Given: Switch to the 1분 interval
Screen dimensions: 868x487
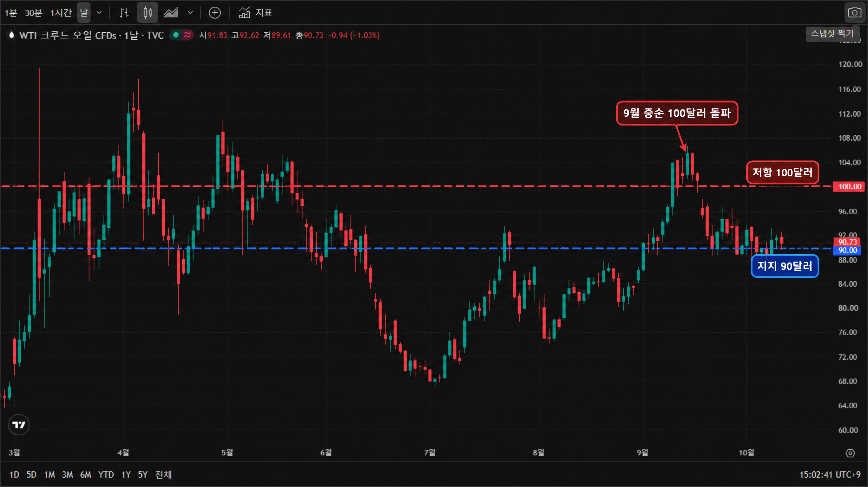Looking at the screenshot, I should pos(11,13).
